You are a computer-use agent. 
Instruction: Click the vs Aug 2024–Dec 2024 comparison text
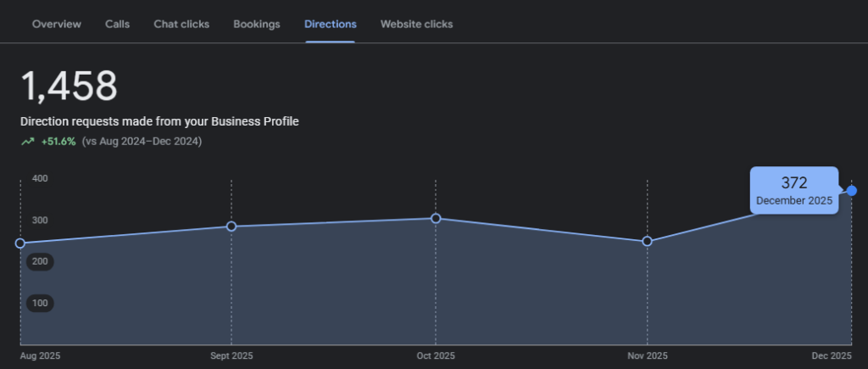pos(142,142)
